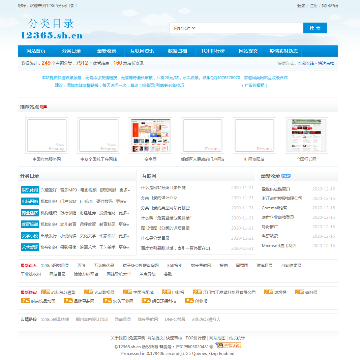
Task: Open the last article in middle news list
Action: pos(176,248)
